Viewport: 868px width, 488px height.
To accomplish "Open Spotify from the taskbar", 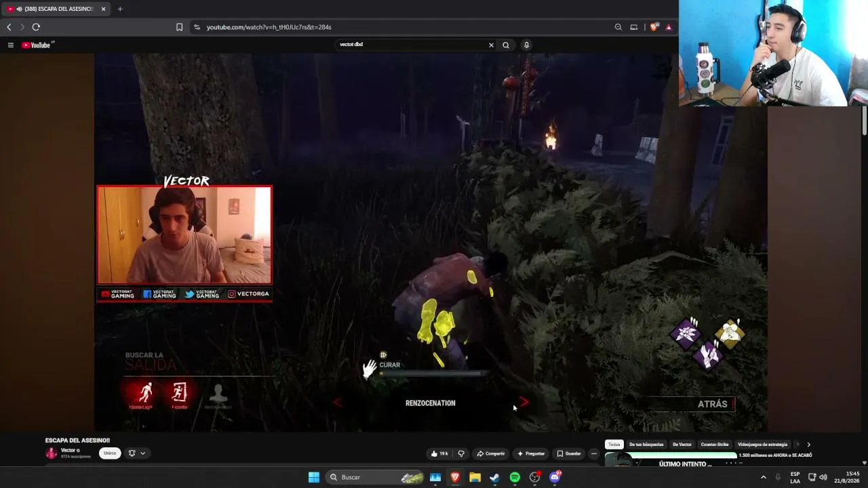I will coord(515,477).
